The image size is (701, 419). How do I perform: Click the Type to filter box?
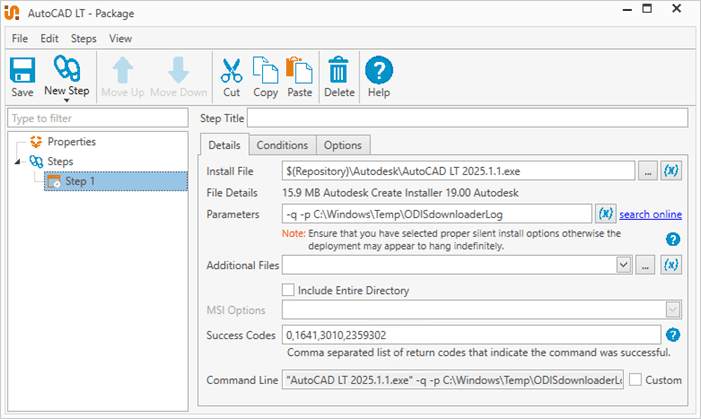(97, 118)
